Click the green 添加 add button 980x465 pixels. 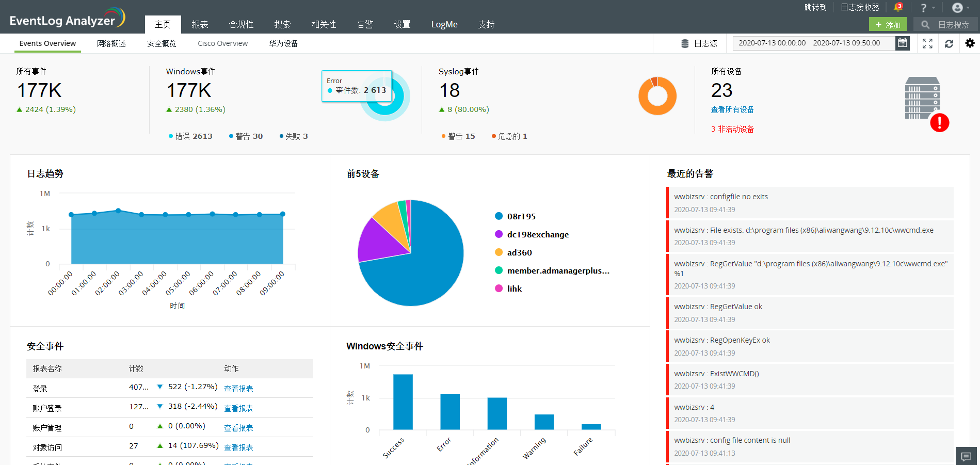(888, 24)
